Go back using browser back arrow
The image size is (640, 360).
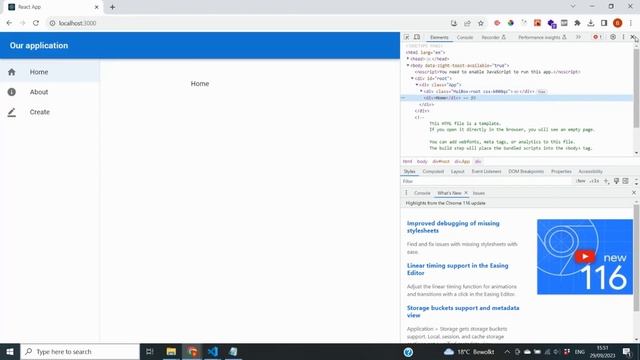click(x=9, y=23)
